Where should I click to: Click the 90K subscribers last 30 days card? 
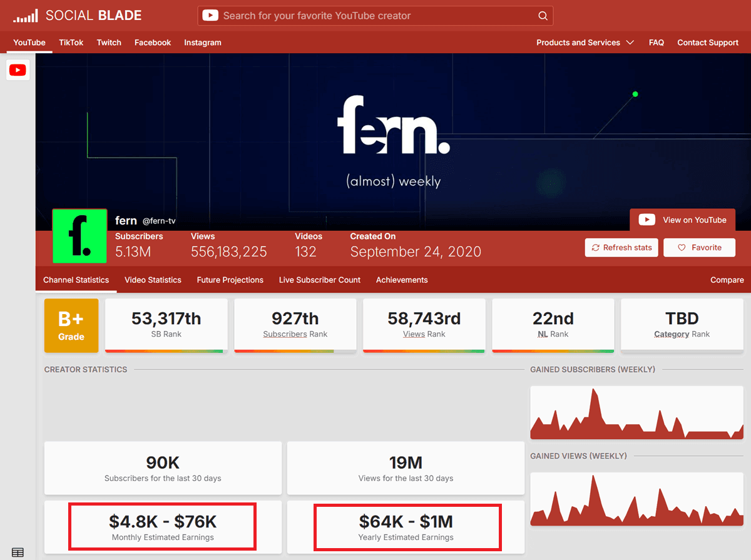tap(163, 469)
